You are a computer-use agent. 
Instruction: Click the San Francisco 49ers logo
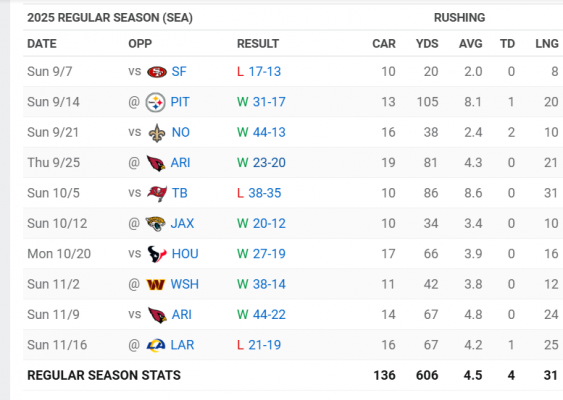pos(157,72)
